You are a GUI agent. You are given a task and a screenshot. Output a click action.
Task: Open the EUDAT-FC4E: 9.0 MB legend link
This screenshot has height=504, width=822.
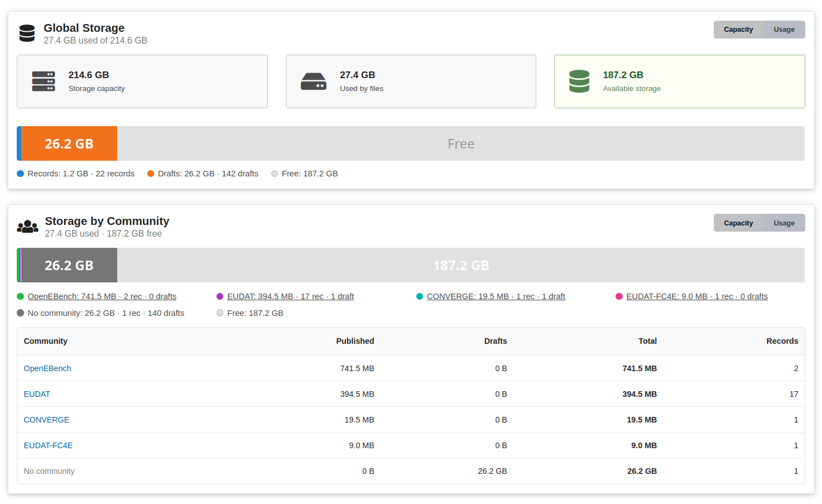[x=697, y=296]
